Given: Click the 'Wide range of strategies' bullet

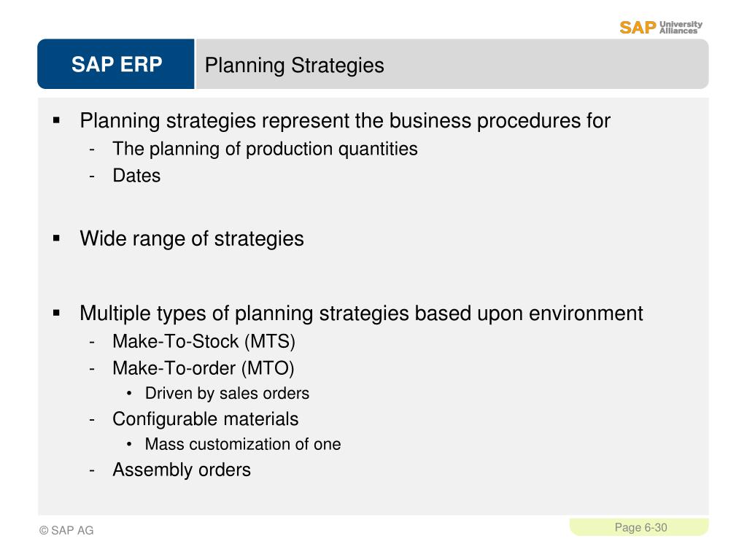Looking at the screenshot, I should 192,238.
